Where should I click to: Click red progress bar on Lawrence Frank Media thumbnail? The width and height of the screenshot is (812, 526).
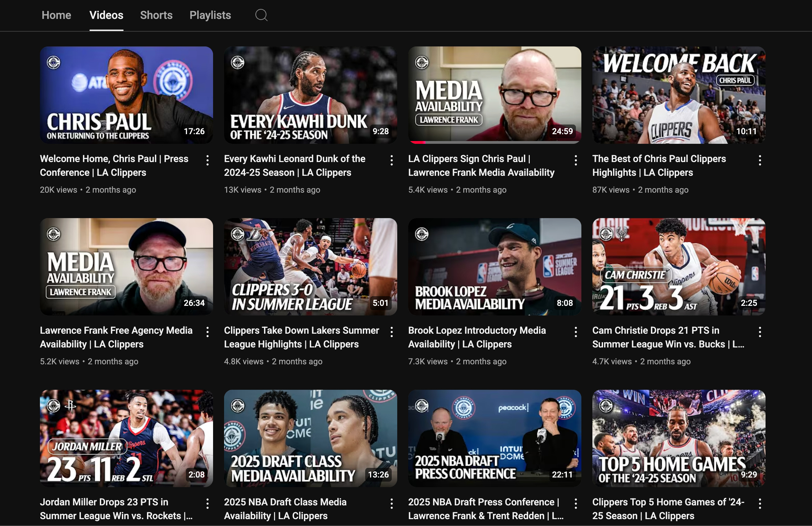tap(418, 142)
